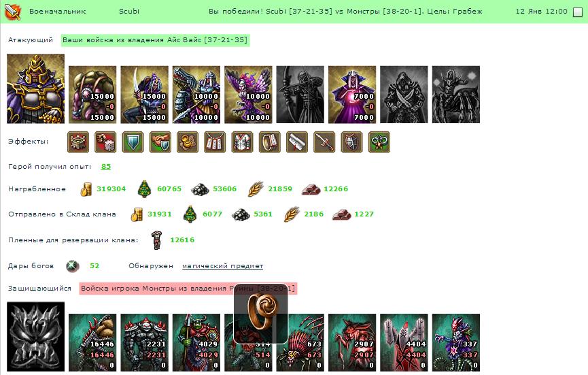Click the hero experience value 85 link
The width and height of the screenshot is (588, 375).
point(106,166)
